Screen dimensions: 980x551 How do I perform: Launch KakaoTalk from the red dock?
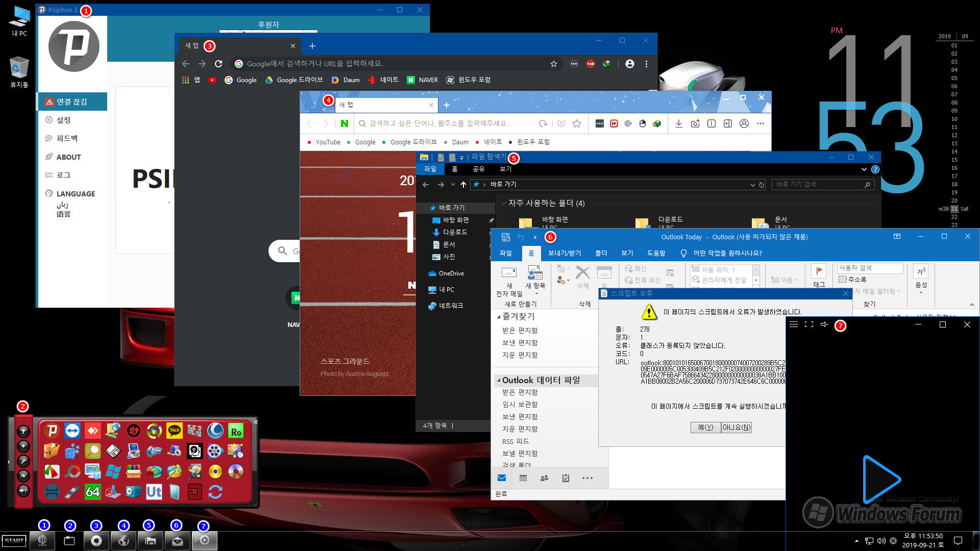pos(175,431)
